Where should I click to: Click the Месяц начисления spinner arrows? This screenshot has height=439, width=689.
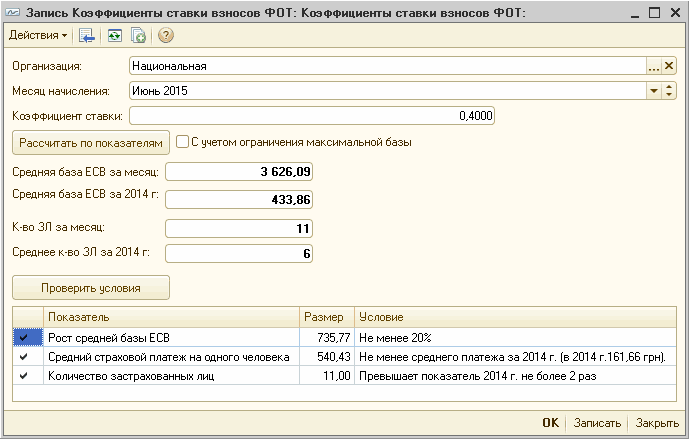(669, 91)
